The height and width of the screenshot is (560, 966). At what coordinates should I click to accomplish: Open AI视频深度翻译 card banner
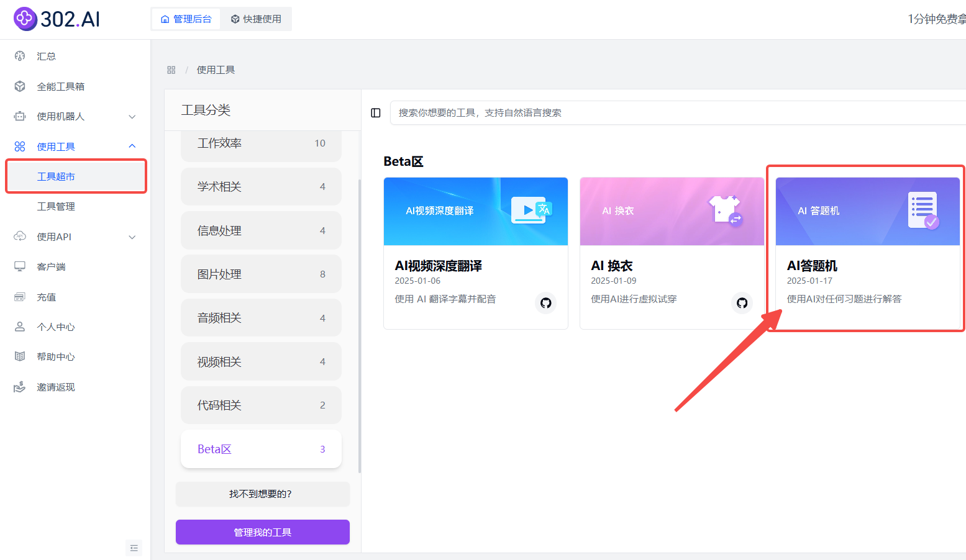pyautogui.click(x=476, y=211)
